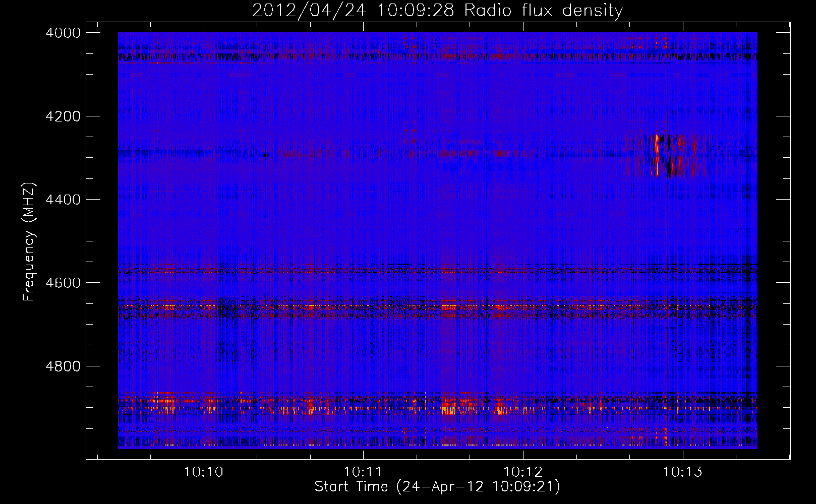
Task: Click the plot title "2012/04/24 10:09:28 Radio flux density"
Action: tap(437, 10)
